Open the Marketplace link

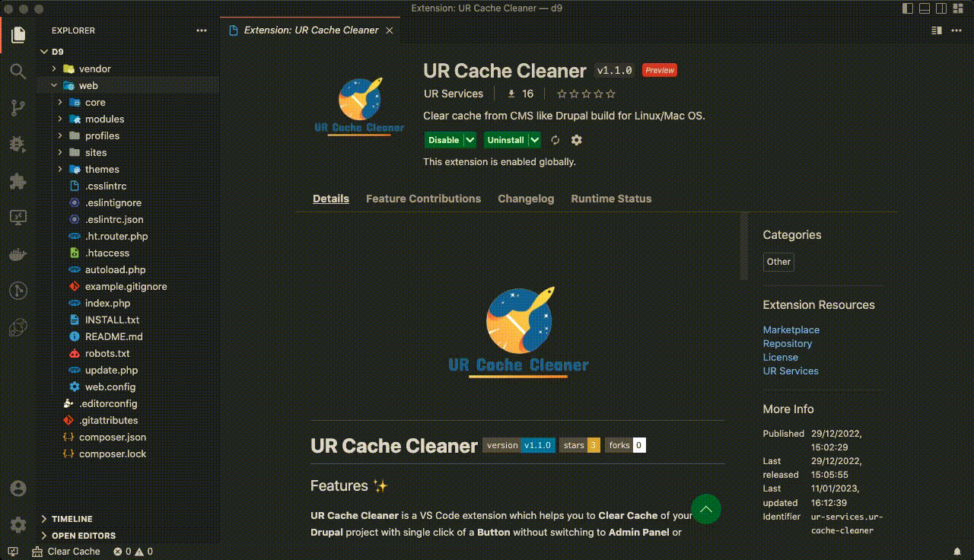791,329
